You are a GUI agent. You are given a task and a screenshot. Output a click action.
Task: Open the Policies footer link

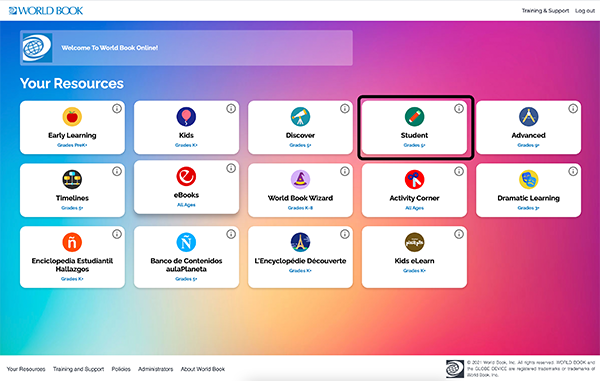pyautogui.click(x=121, y=369)
